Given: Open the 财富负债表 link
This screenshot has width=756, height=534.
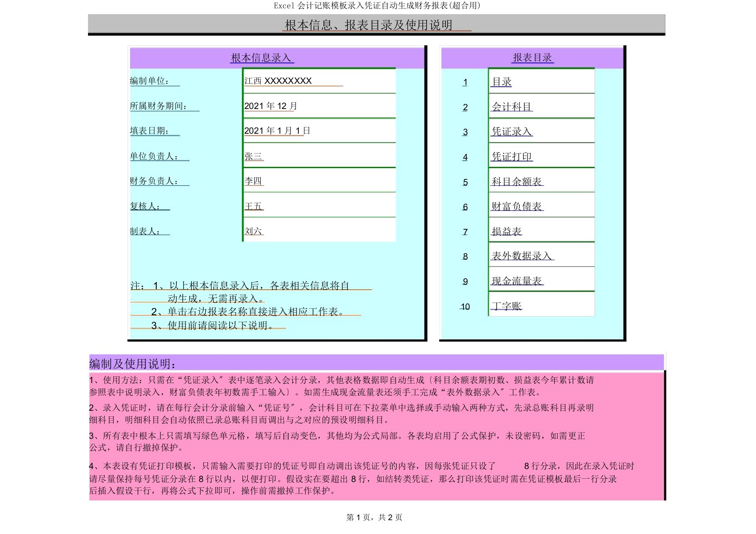Looking at the screenshot, I should click(x=517, y=206).
